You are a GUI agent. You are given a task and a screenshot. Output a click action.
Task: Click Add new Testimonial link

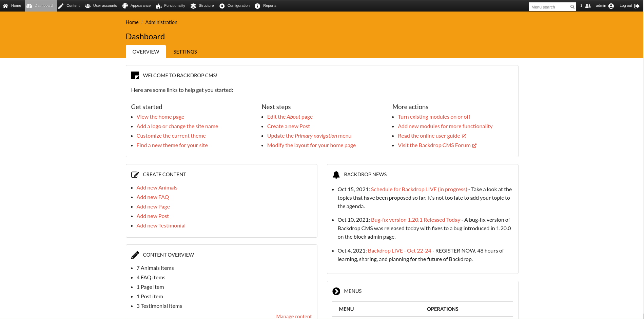tap(161, 225)
